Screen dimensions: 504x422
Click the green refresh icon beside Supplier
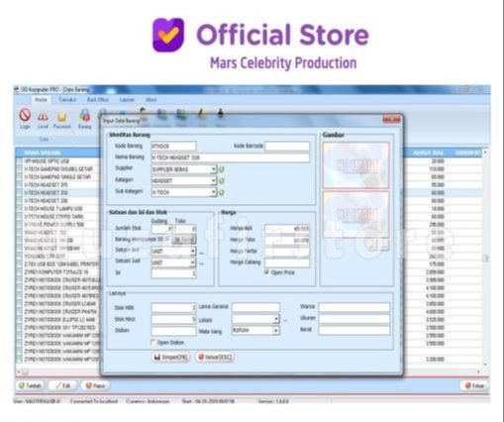coord(222,169)
